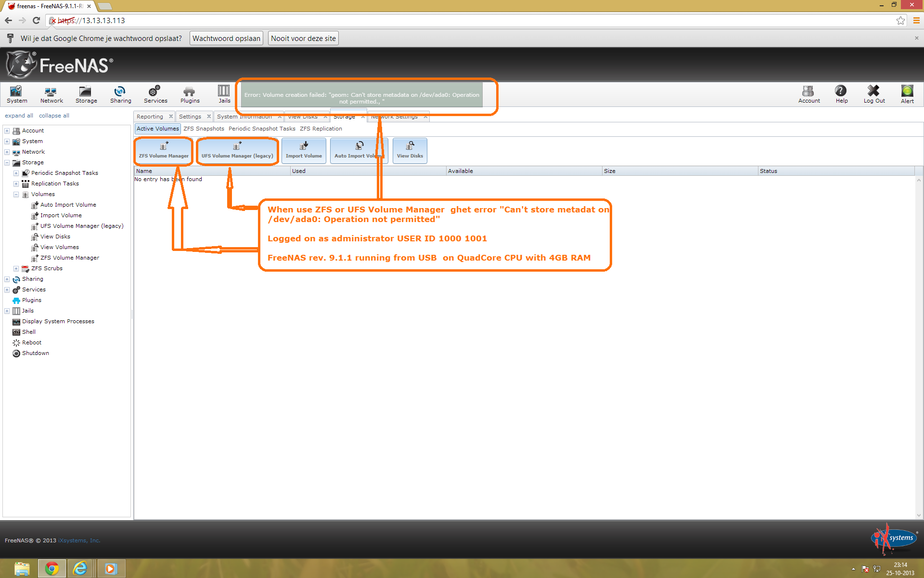Click the Log Out icon
This screenshot has width=924, height=578.
point(874,94)
